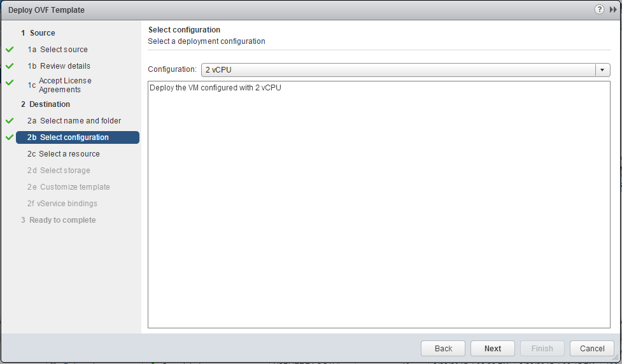The width and height of the screenshot is (622, 364).
Task: Click the configuration description text area
Action: tap(379, 204)
